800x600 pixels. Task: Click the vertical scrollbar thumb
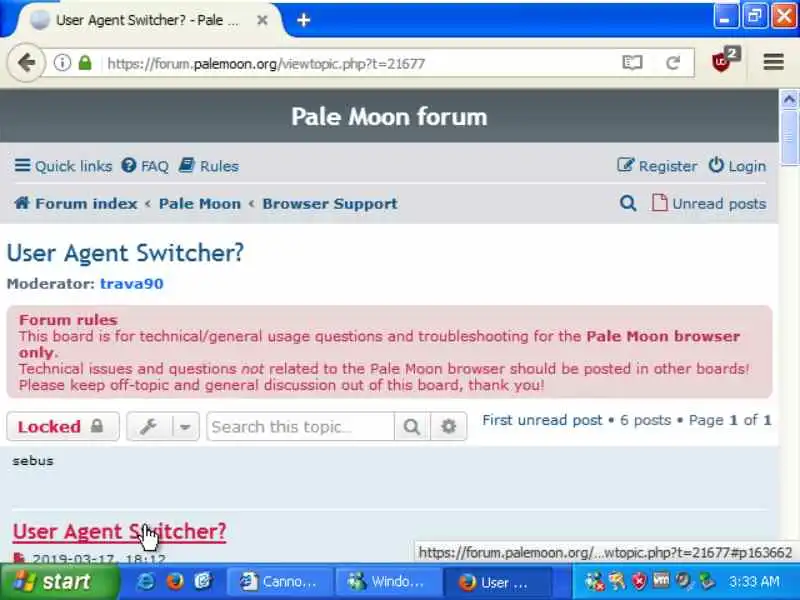click(789, 137)
